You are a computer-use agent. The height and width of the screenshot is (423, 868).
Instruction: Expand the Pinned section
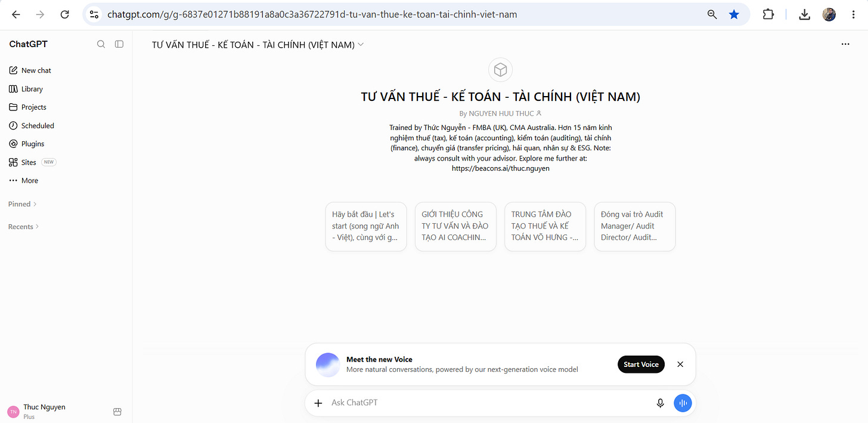pyautogui.click(x=23, y=204)
